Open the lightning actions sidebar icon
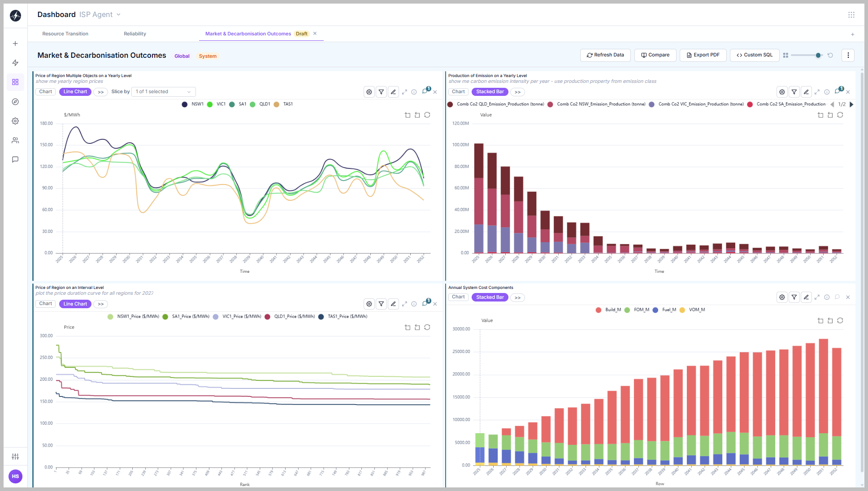The width and height of the screenshot is (868, 491). pos(15,63)
